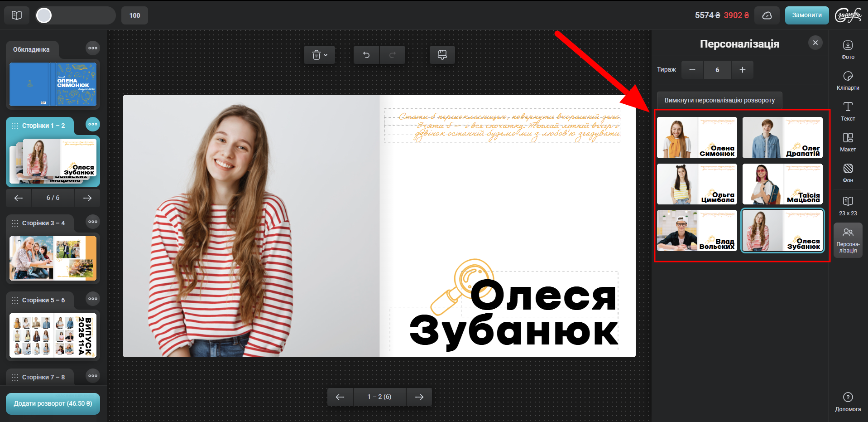
Task: Select the Олег Драпатій personalization thumbnail
Action: coord(782,138)
